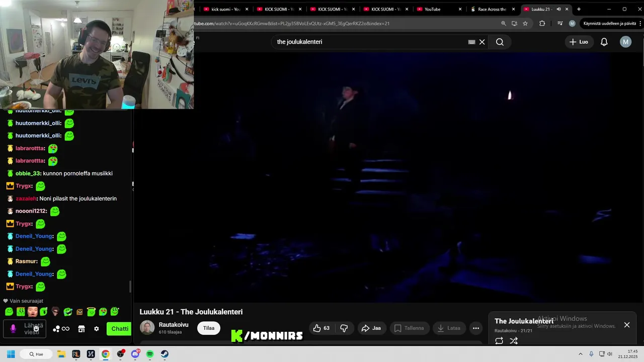644x362 pixels.
Task: Open the Luo create button
Action: click(x=579, y=42)
